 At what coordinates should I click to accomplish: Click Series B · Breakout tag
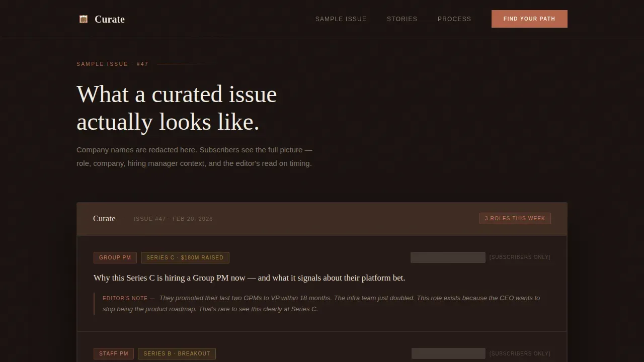[177, 353]
